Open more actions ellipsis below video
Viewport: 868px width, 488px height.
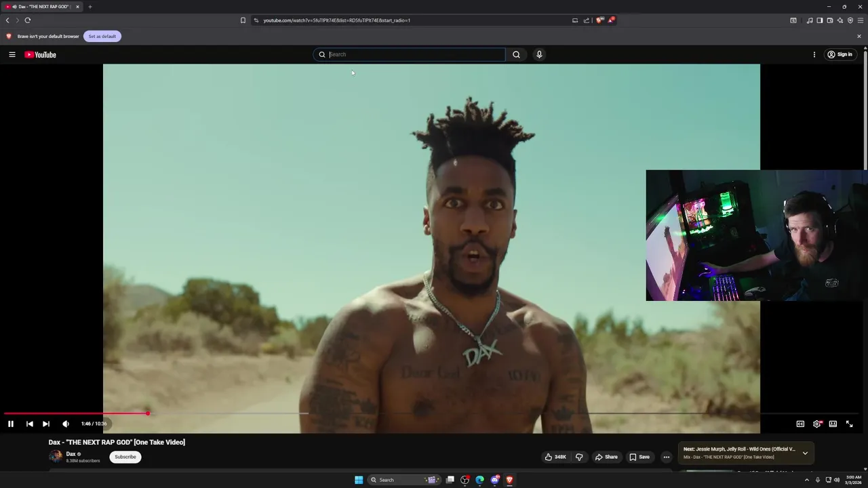pos(666,457)
